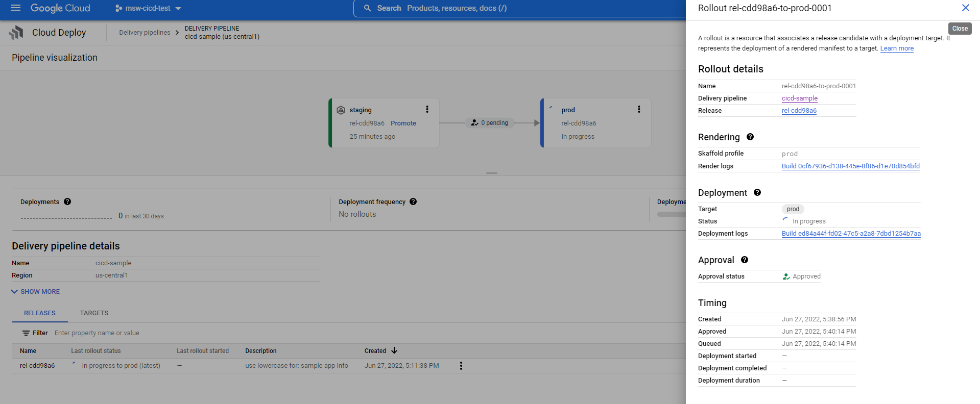The height and width of the screenshot is (404, 980).
Task: Open deployment logs Build ed84a44f link
Action: (x=851, y=234)
